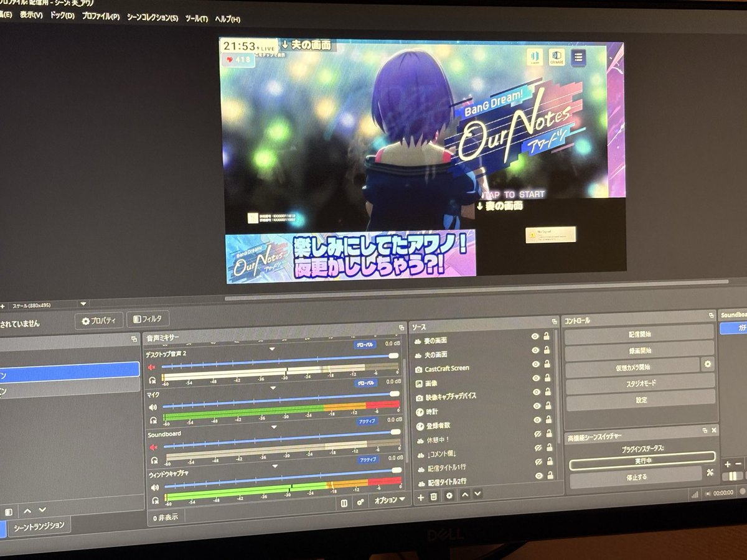Screen dimensions: 747x560
Task: Pop out the 音声ミキサー dock
Action: point(402,328)
